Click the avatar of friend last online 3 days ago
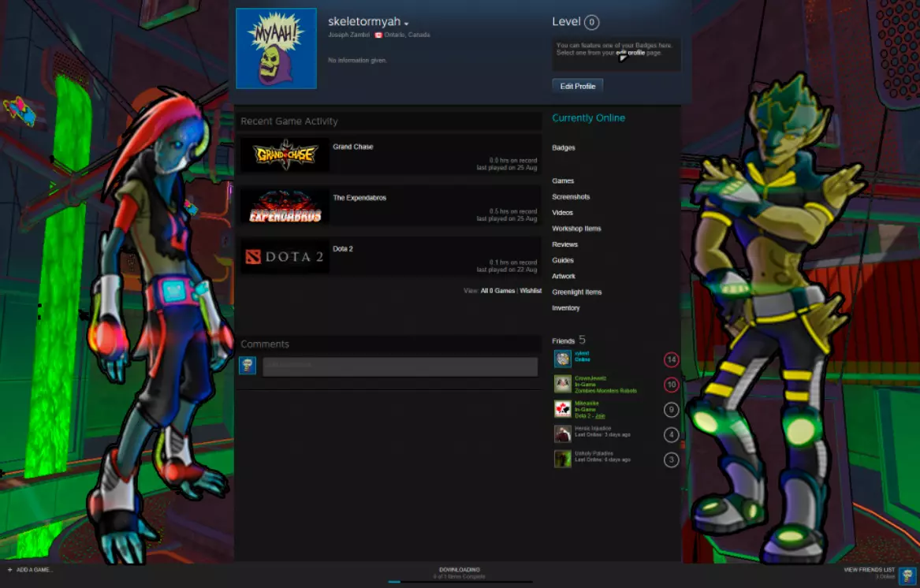Image resolution: width=920 pixels, height=588 pixels. point(563,434)
